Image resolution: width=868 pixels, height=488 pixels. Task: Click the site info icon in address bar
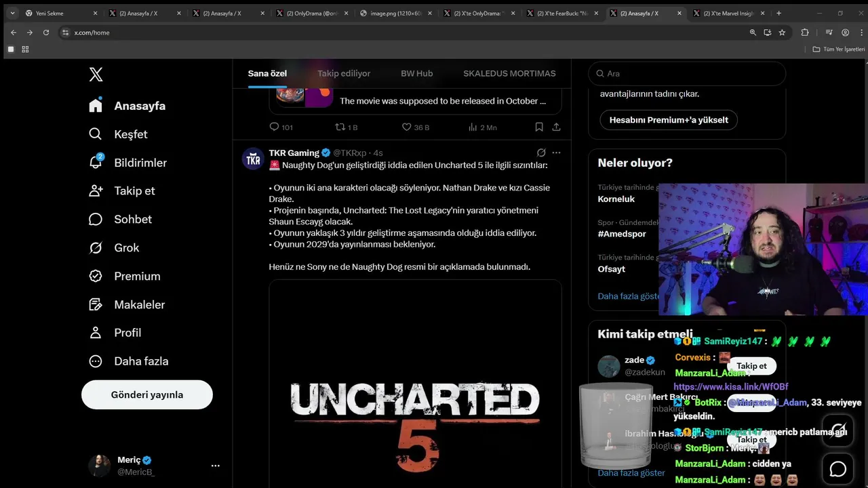[65, 33]
